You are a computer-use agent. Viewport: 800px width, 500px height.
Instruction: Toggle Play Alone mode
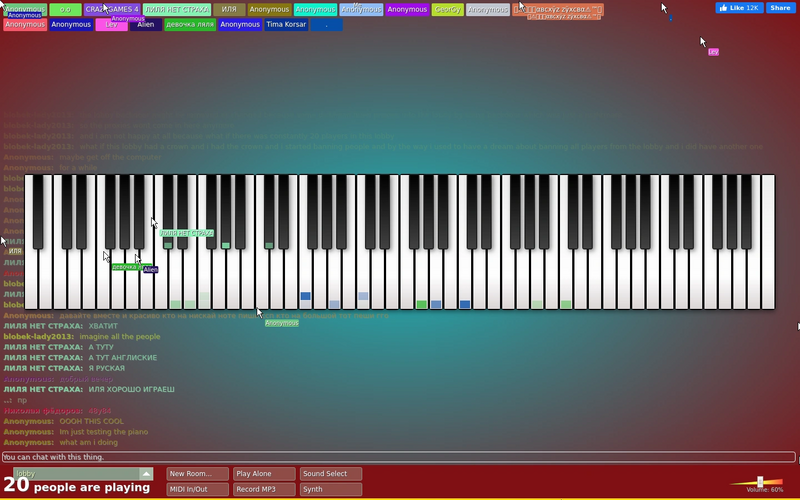tap(264, 473)
